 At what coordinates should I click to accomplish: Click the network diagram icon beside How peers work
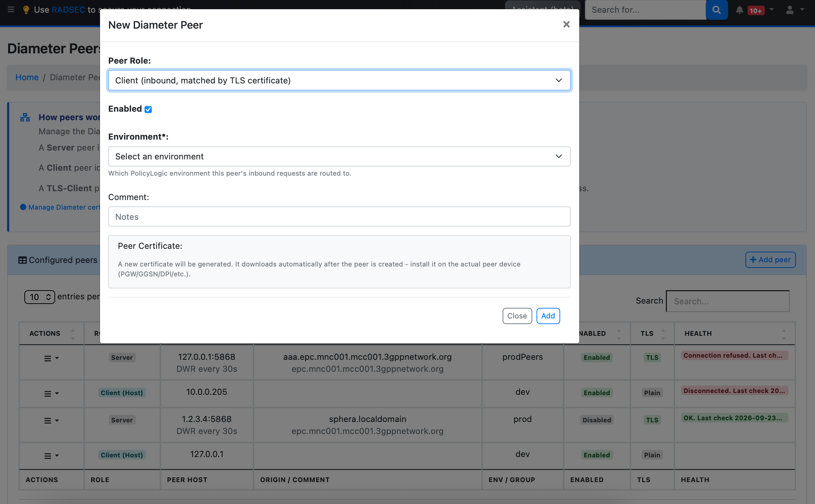(x=25, y=117)
